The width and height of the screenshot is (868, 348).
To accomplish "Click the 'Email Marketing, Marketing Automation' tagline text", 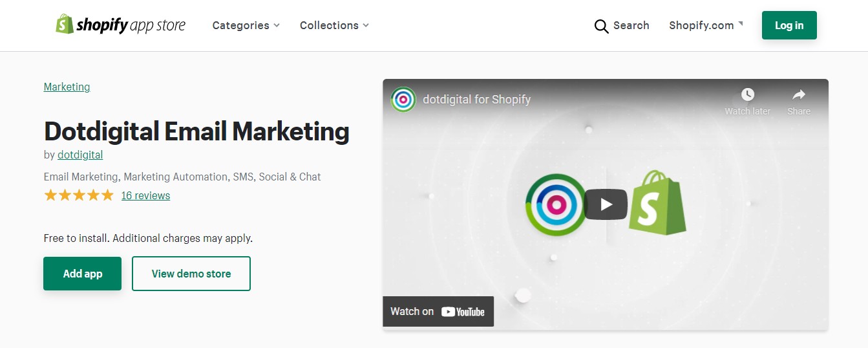I will click(182, 177).
